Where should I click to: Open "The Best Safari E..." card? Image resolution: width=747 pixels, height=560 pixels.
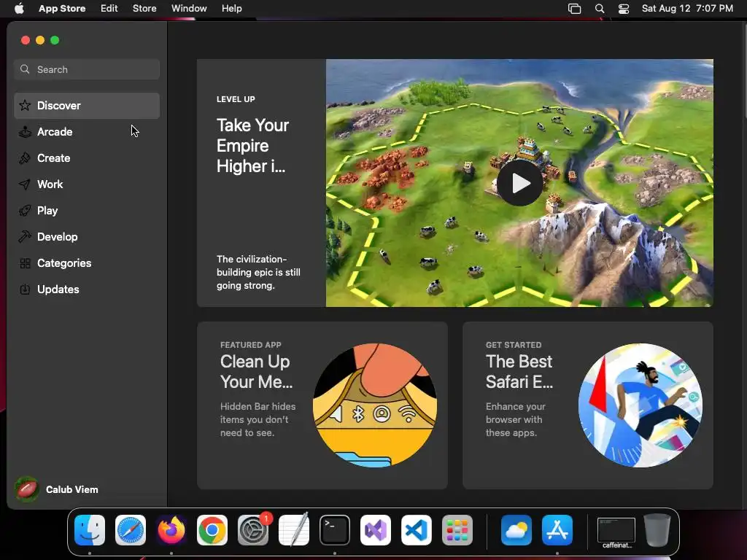588,405
